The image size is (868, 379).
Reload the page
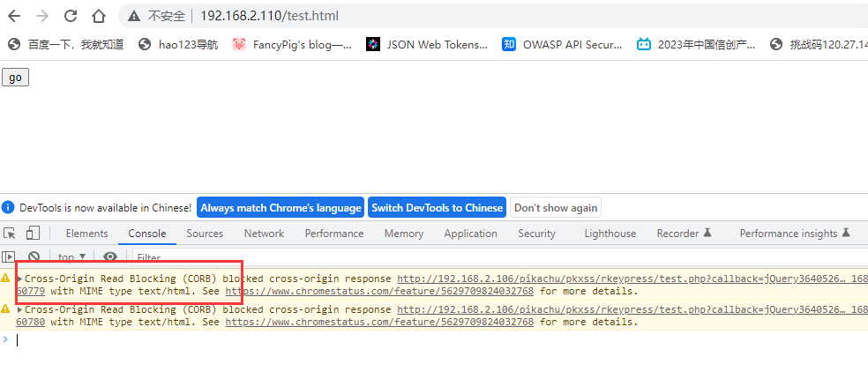point(71,16)
